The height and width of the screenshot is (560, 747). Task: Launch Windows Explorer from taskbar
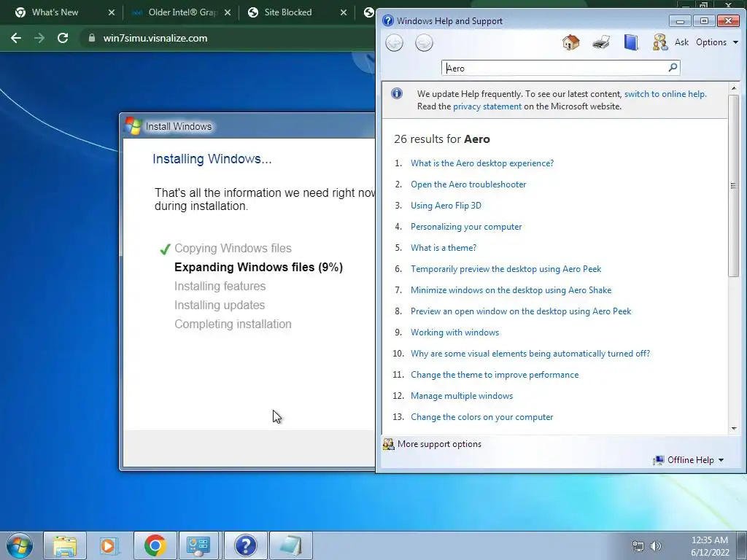pyautogui.click(x=65, y=545)
